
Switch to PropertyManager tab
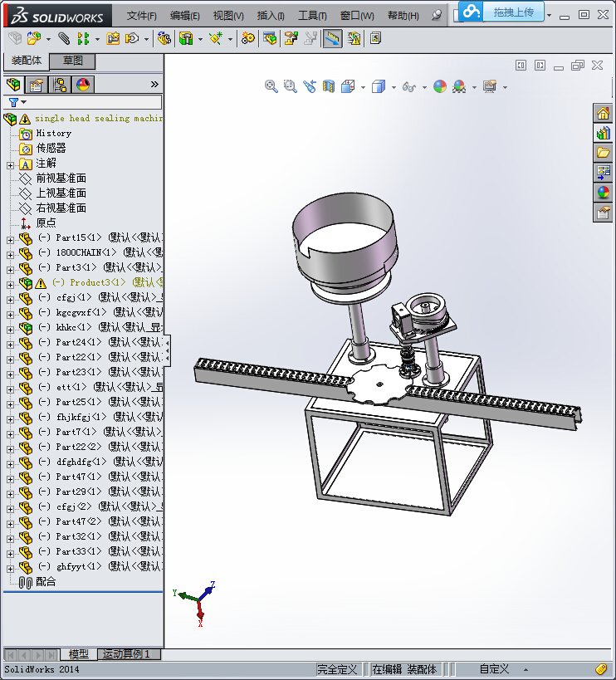[x=37, y=85]
